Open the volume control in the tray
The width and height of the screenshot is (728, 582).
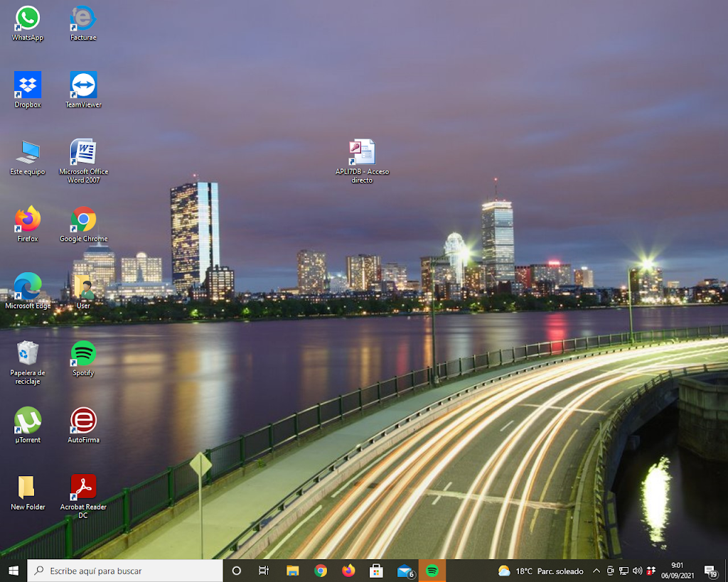(x=637, y=571)
